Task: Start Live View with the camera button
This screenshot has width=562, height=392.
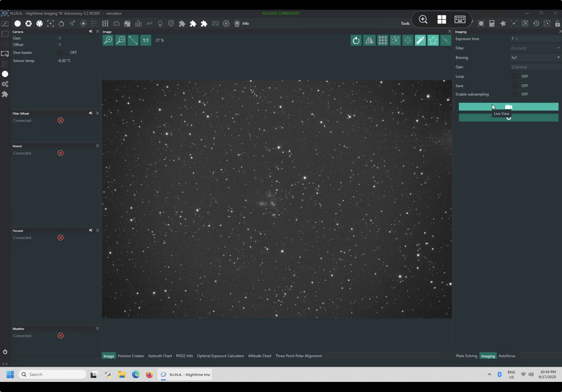Action: pos(508,107)
